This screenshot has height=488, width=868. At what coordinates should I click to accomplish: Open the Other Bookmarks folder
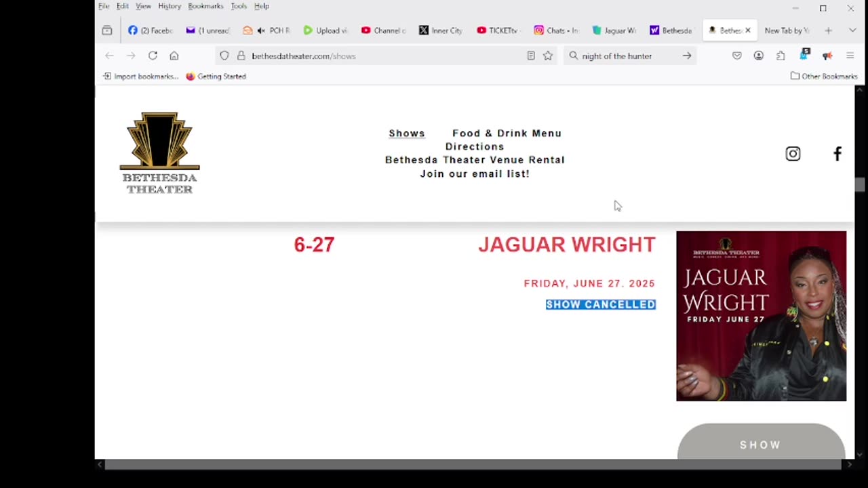tap(824, 76)
